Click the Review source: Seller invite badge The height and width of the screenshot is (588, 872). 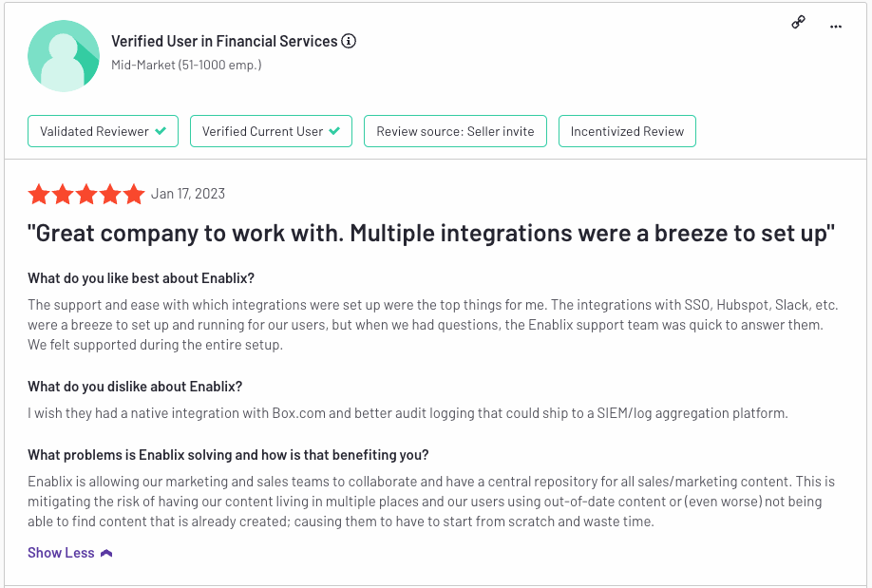point(455,131)
